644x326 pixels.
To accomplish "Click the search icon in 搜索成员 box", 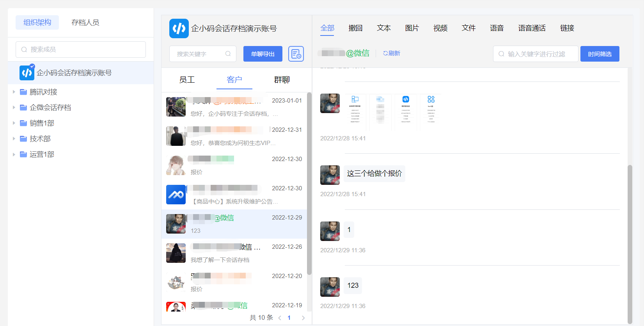I will pos(24,50).
